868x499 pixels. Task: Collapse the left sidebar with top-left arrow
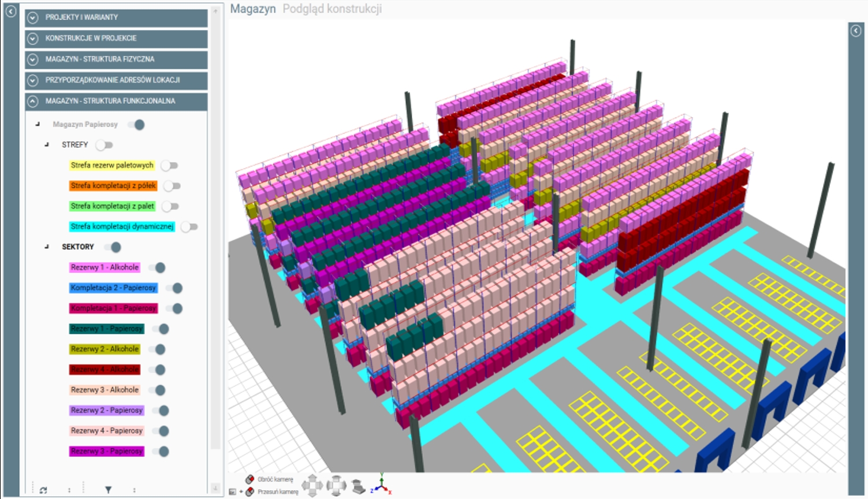tap(10, 11)
